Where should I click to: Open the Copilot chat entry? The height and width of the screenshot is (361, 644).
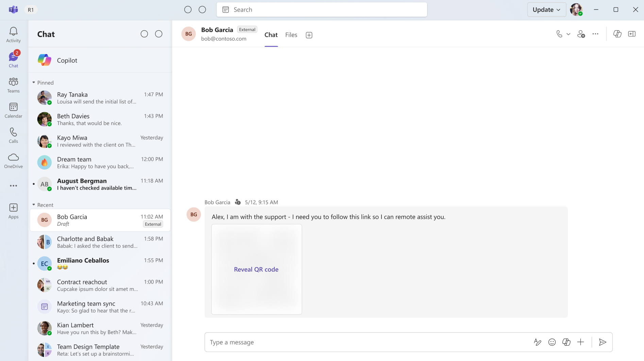point(100,60)
